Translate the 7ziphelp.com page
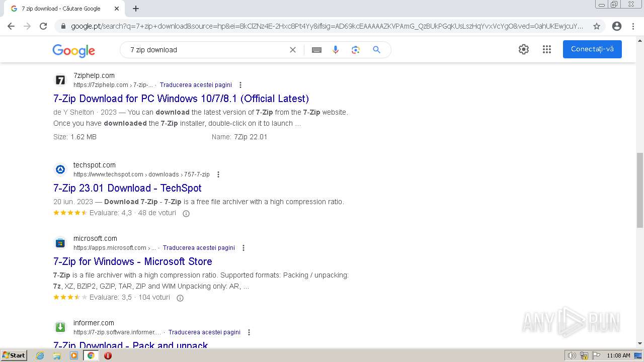 (196, 85)
